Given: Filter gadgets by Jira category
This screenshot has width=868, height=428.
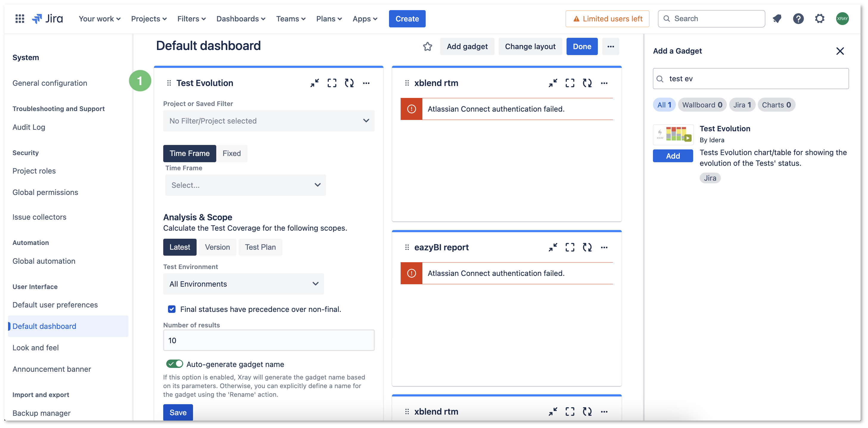Looking at the screenshot, I should (742, 105).
